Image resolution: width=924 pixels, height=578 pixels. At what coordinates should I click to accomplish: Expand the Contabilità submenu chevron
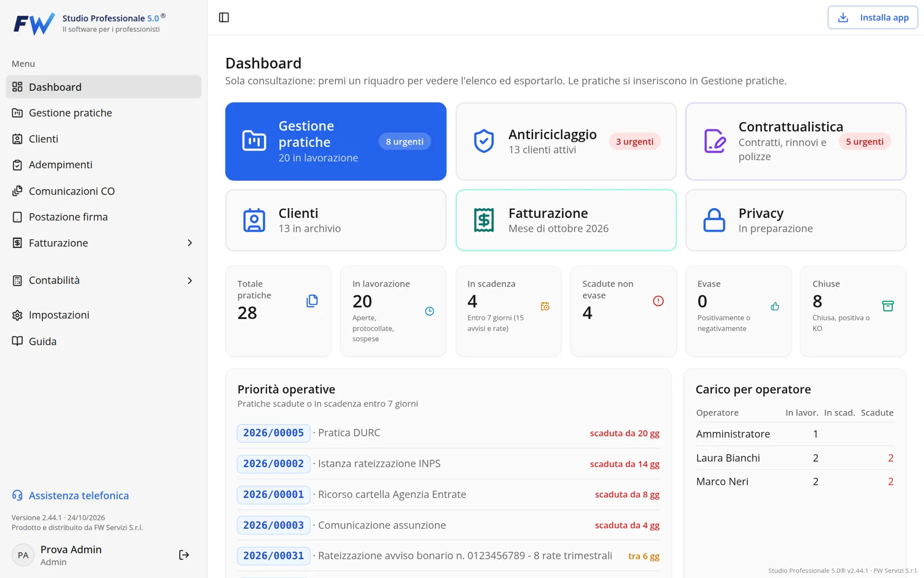point(190,280)
